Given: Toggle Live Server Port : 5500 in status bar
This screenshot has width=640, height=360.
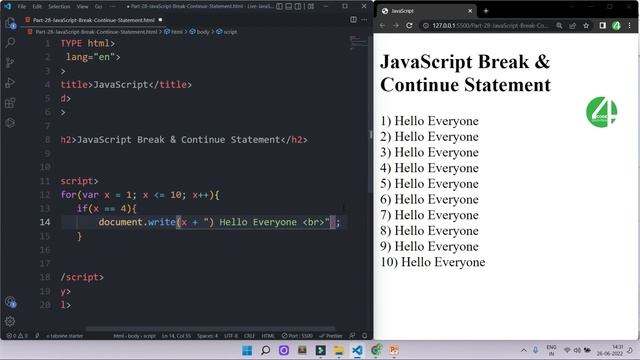Looking at the screenshot, I should point(297,336).
